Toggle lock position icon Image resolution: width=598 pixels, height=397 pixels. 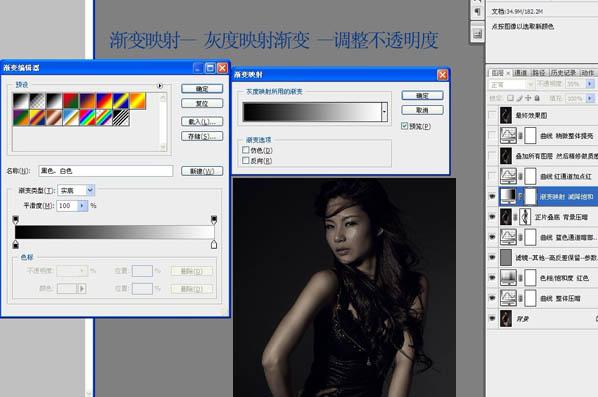(528, 98)
